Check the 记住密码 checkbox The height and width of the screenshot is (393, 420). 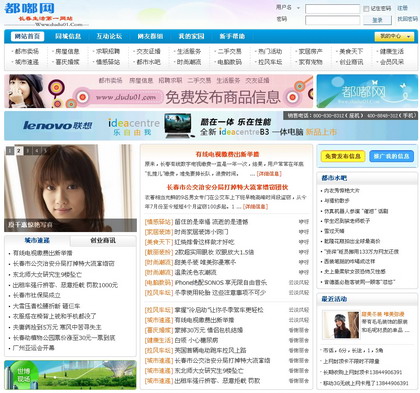pyautogui.click(x=366, y=9)
